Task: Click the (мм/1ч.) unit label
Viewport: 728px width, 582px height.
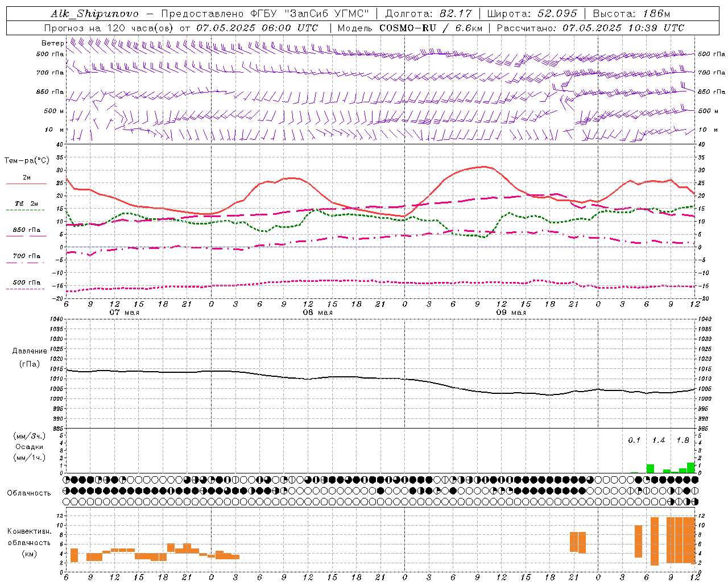Action: coord(30,458)
